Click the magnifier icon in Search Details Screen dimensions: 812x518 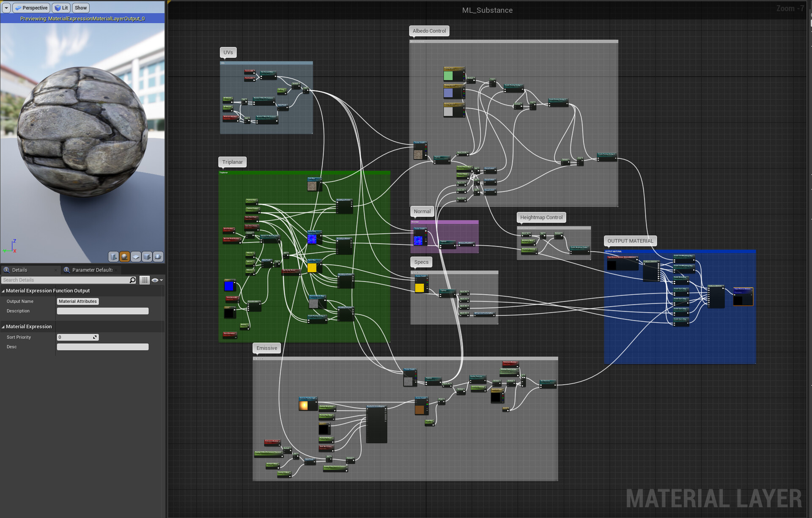tap(132, 280)
